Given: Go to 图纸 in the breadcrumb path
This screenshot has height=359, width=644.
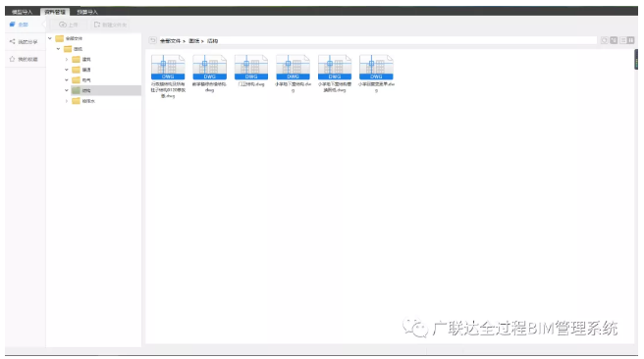Looking at the screenshot, I should coord(193,41).
